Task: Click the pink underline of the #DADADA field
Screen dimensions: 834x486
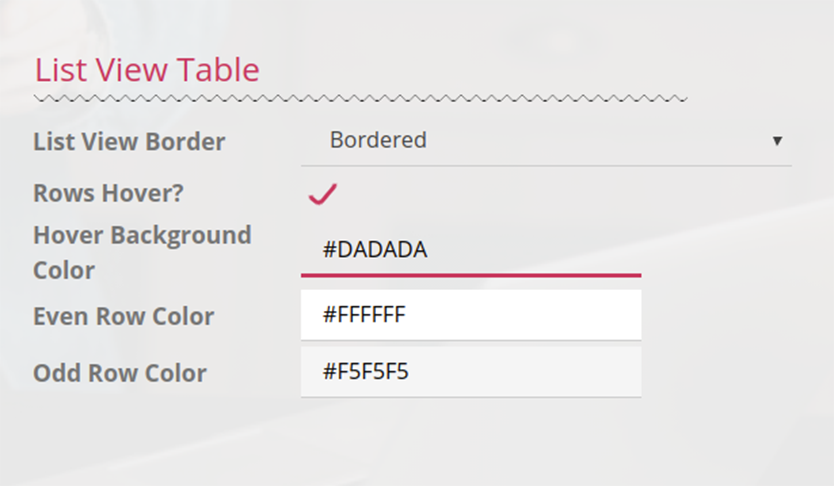Action: [471, 275]
